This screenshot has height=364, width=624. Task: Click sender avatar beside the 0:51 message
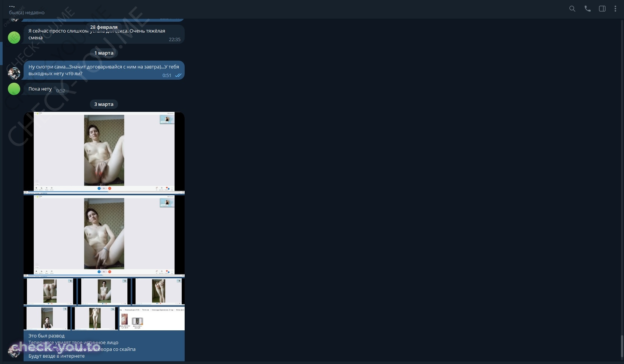point(14,73)
